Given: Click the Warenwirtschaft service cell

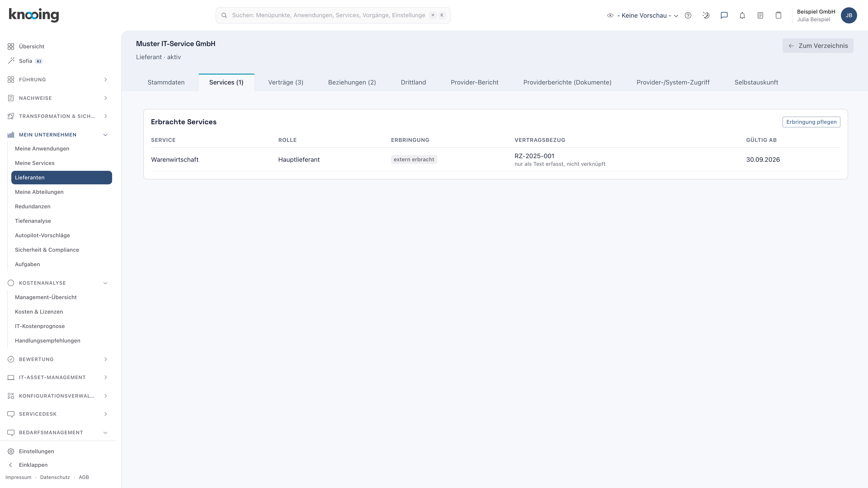Looking at the screenshot, I should pyautogui.click(x=175, y=160).
